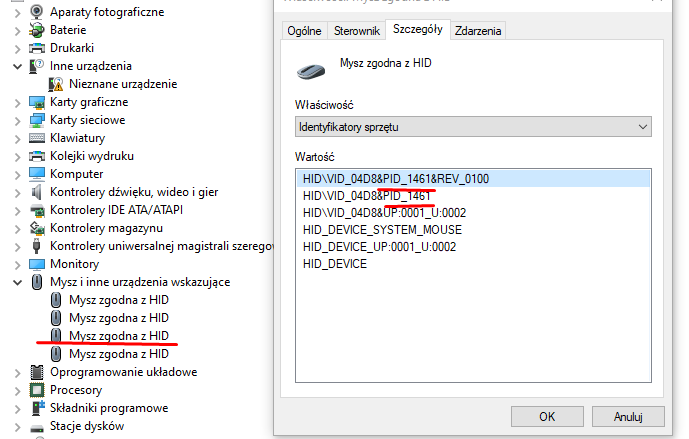Click the Nieznane urządzenie warning icon
This screenshot has height=439, width=689.
pos(56,84)
